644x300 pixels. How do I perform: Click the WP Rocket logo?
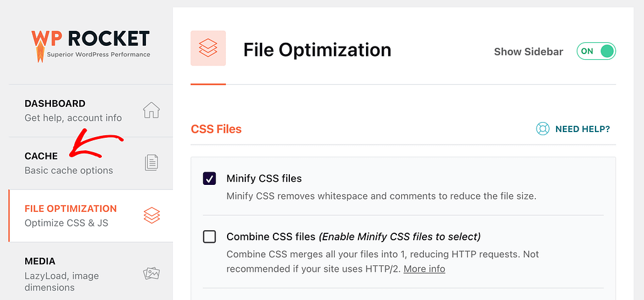pyautogui.click(x=91, y=45)
